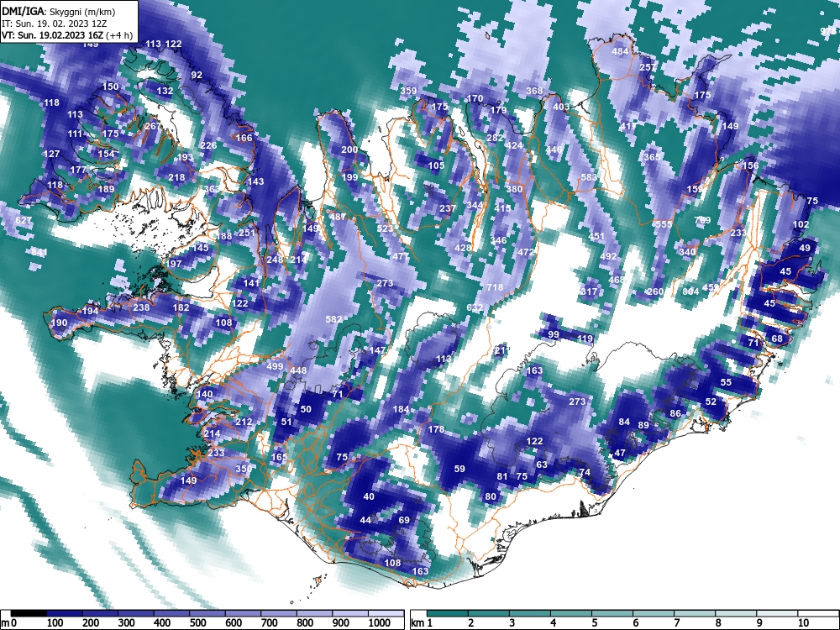Click visibility value 363 on the map
This screenshot has width=840, height=630.
click(212, 189)
